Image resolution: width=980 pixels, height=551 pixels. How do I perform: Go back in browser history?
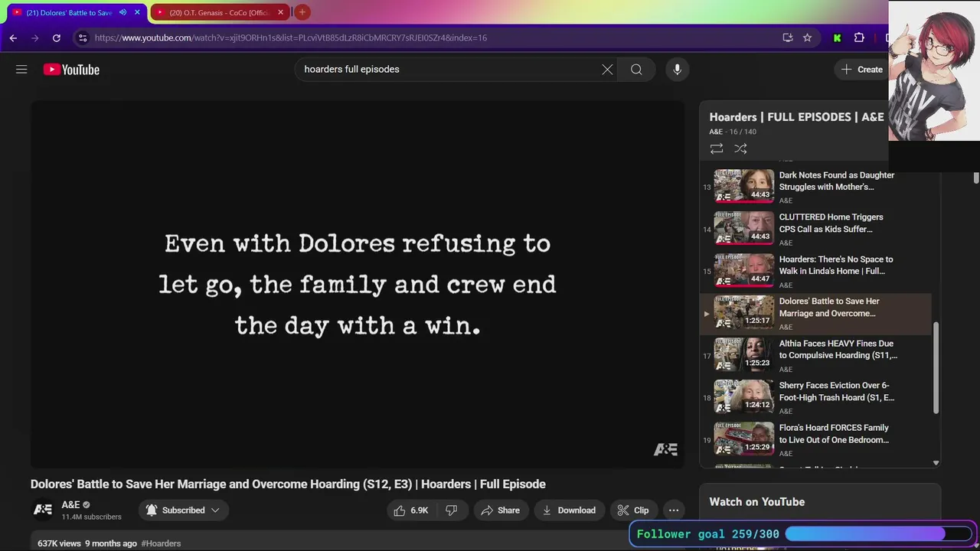coord(13,37)
